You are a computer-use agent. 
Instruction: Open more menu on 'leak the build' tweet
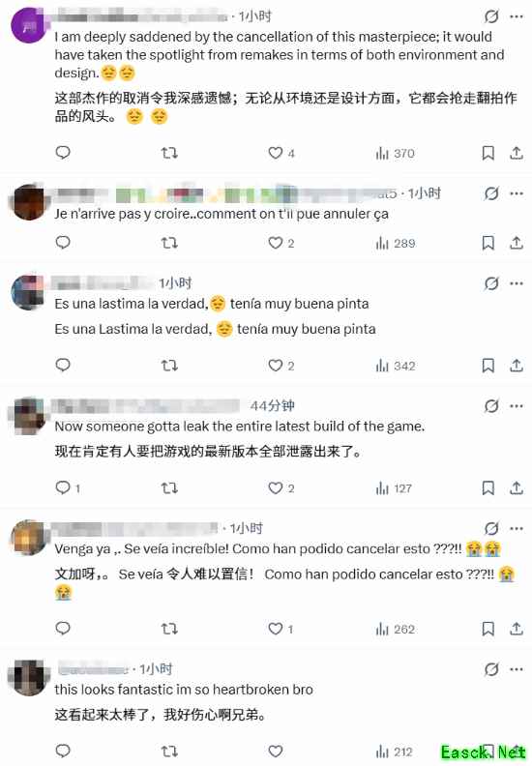[x=517, y=406]
